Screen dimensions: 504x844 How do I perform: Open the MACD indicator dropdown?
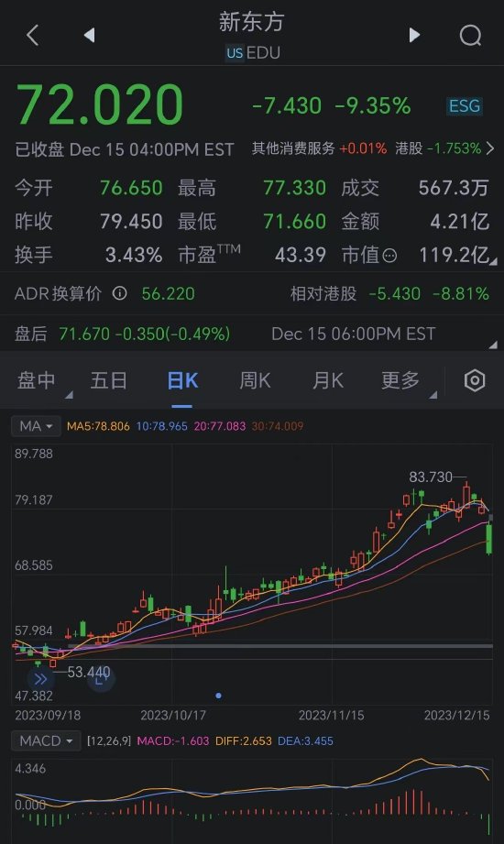[46, 741]
